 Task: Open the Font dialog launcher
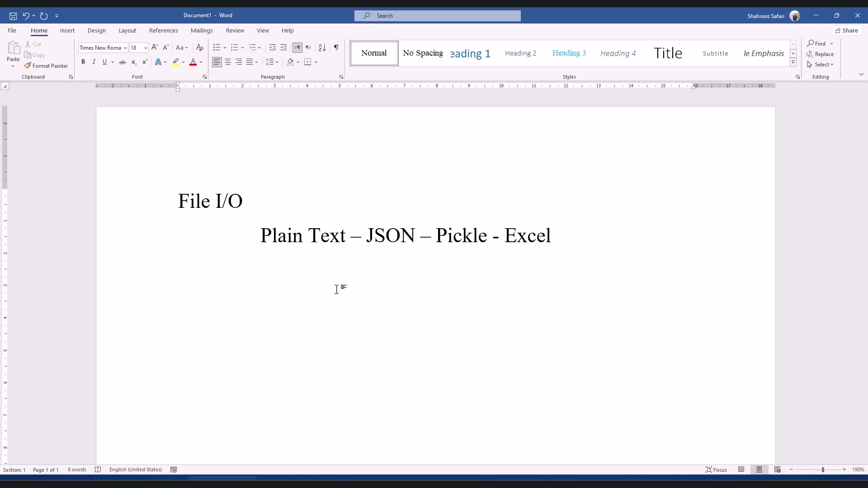coord(205,77)
